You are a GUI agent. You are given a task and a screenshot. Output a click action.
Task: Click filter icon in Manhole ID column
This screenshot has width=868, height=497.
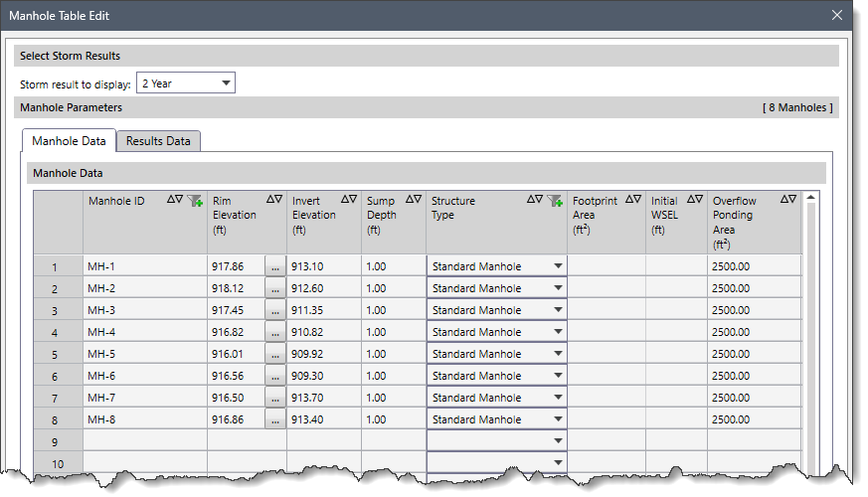(x=196, y=200)
